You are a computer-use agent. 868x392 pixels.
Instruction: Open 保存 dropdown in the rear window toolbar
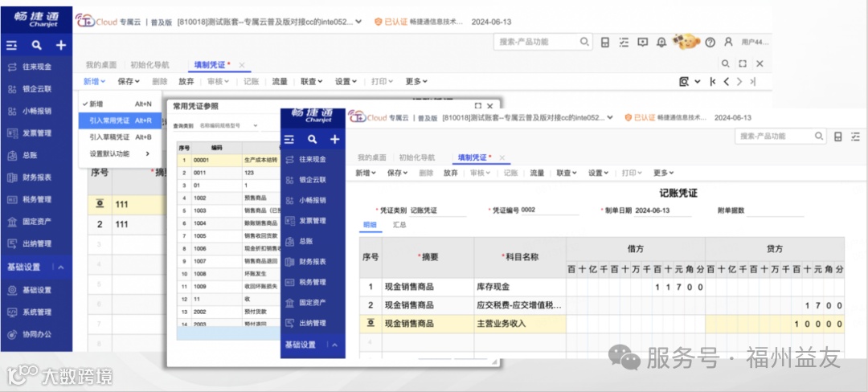129,81
